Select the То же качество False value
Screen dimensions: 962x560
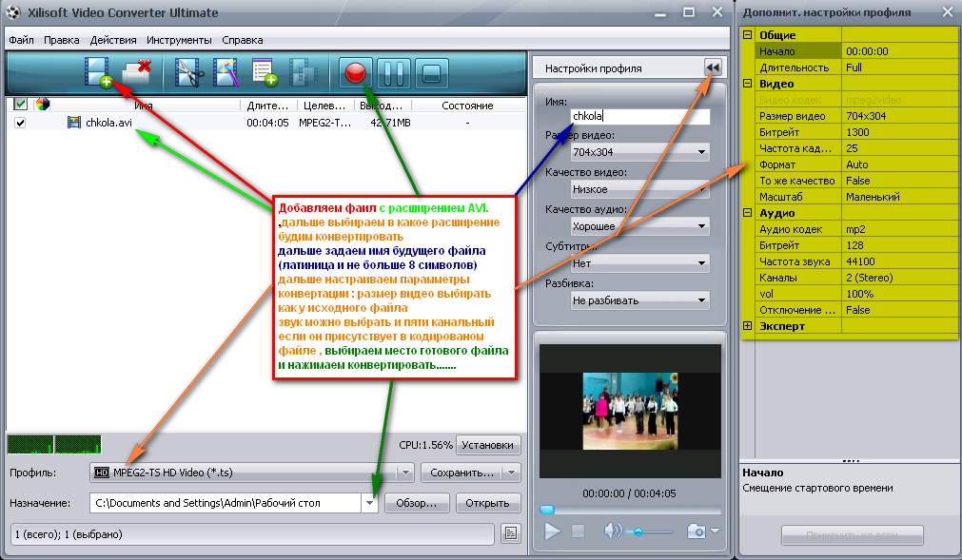[899, 181]
